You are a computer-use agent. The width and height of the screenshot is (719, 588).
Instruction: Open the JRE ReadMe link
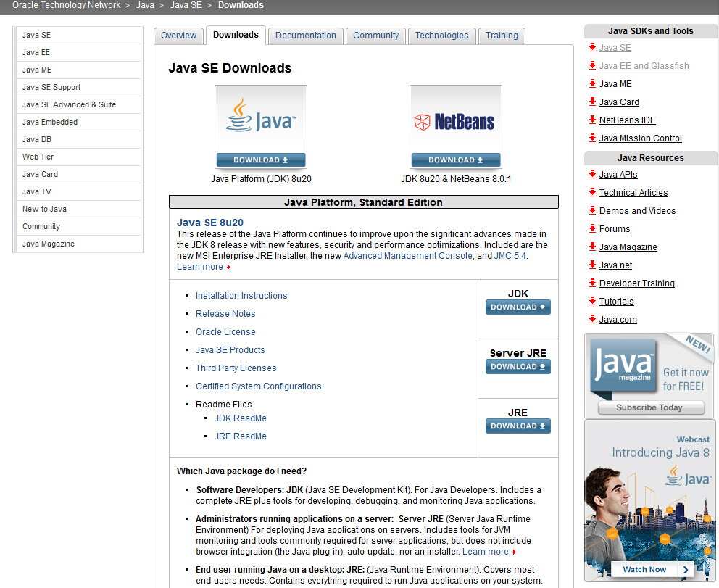point(241,436)
